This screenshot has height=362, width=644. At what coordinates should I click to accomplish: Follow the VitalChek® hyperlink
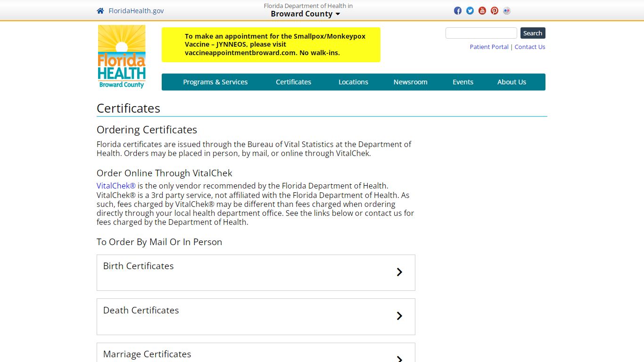[116, 186]
